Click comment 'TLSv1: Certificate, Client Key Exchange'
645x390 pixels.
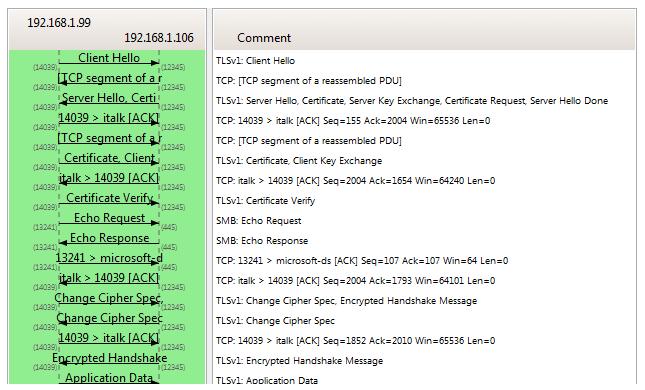coord(299,161)
